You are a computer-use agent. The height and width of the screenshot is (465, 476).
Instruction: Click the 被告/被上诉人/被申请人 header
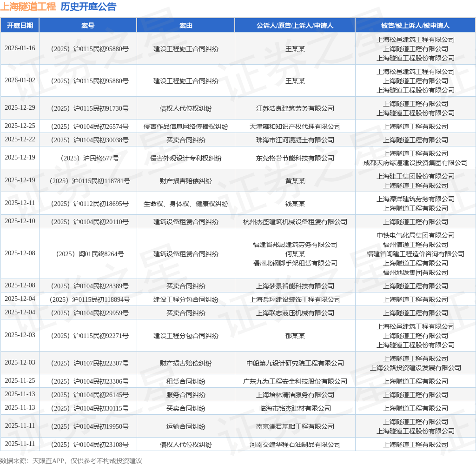pyautogui.click(x=415, y=26)
